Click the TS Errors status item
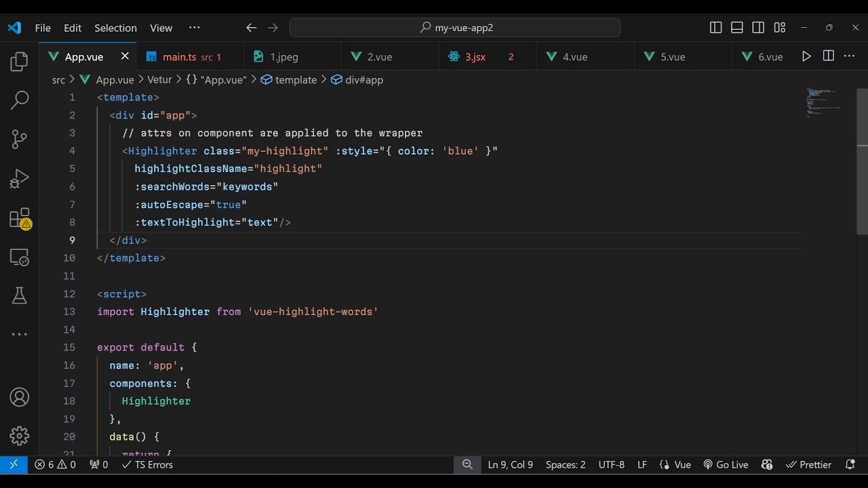Image resolution: width=868 pixels, height=488 pixels. coord(147,464)
